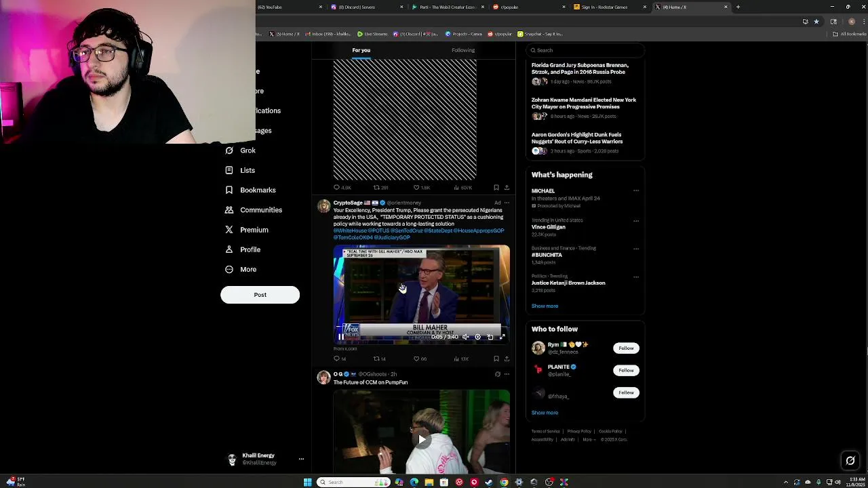Show hidden system tray icons
The height and width of the screenshot is (488, 868).
point(786,482)
